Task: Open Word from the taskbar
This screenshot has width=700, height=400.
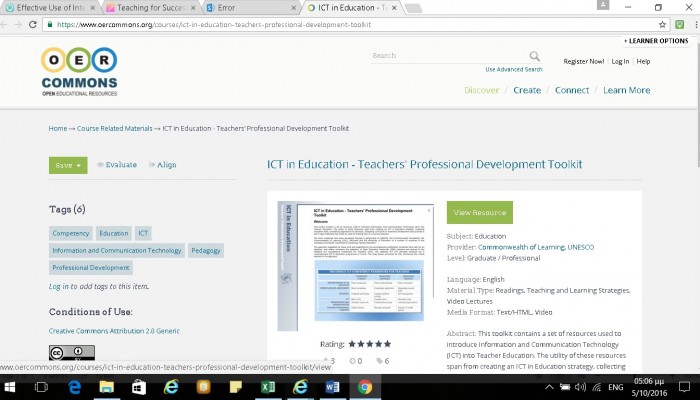Action: click(333, 386)
